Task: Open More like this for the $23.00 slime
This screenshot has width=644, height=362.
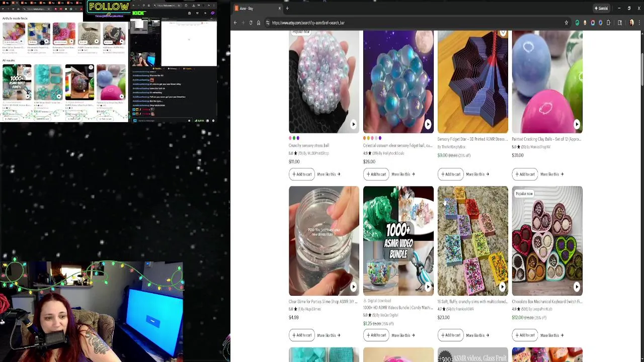Action: tap(477, 335)
